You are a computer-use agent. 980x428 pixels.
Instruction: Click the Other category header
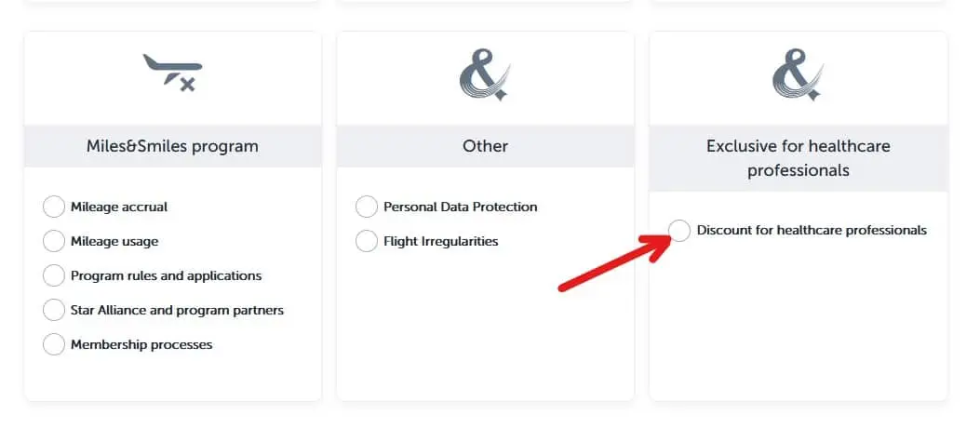[485, 146]
